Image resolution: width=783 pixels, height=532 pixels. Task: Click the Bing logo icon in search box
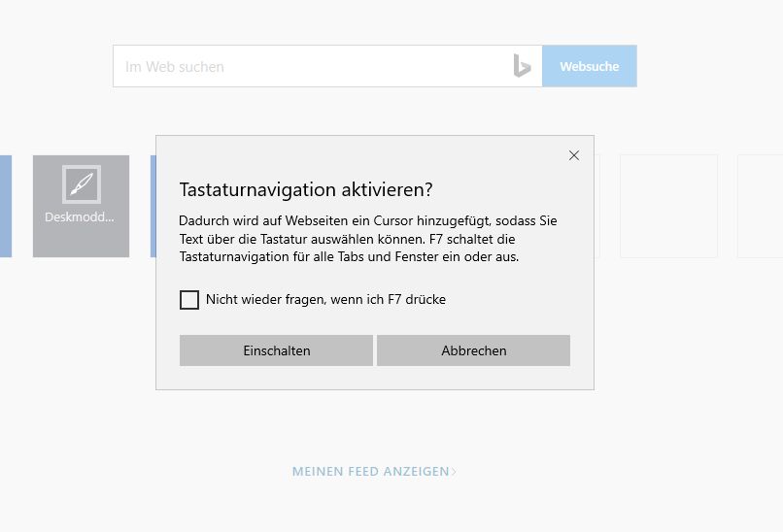point(522,66)
